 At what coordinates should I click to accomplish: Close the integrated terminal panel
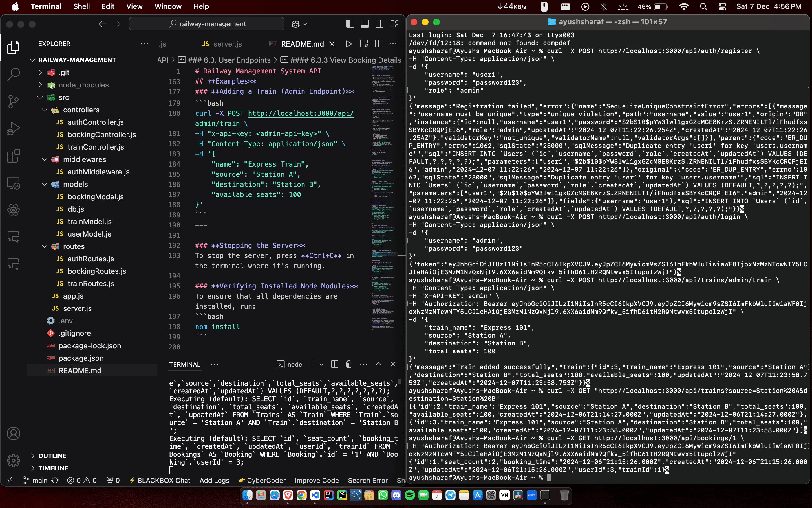point(393,364)
